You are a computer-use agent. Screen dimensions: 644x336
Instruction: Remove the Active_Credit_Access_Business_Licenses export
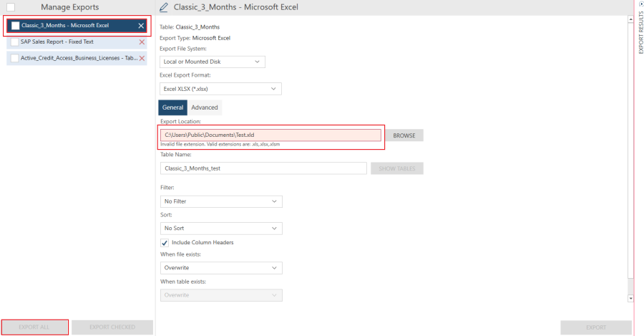tap(141, 58)
